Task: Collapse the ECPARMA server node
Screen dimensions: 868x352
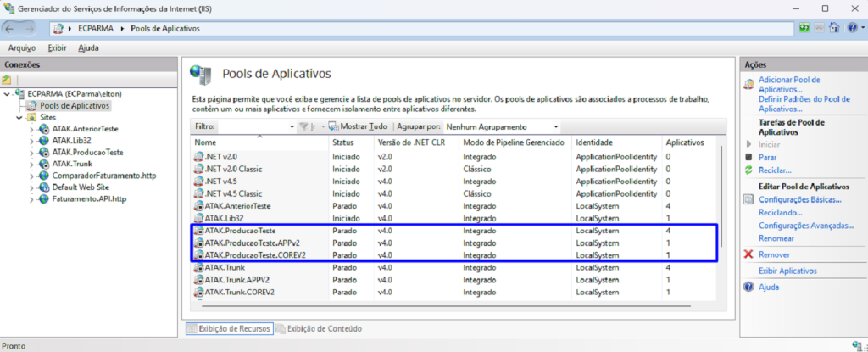Action: (x=8, y=94)
